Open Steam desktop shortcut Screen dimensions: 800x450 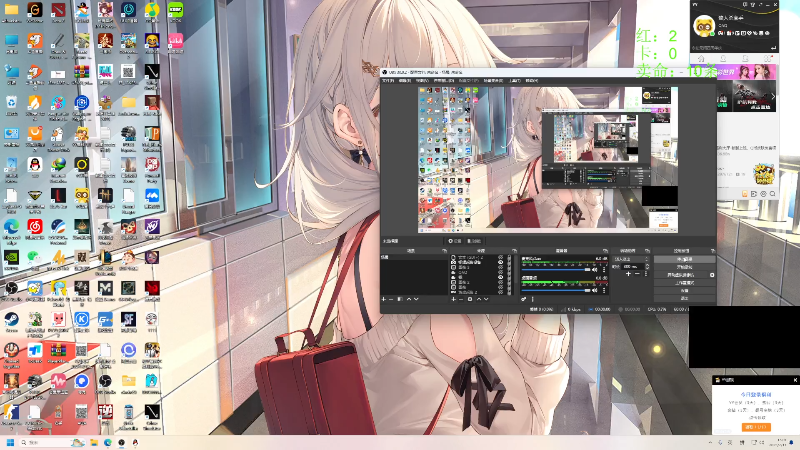11,321
